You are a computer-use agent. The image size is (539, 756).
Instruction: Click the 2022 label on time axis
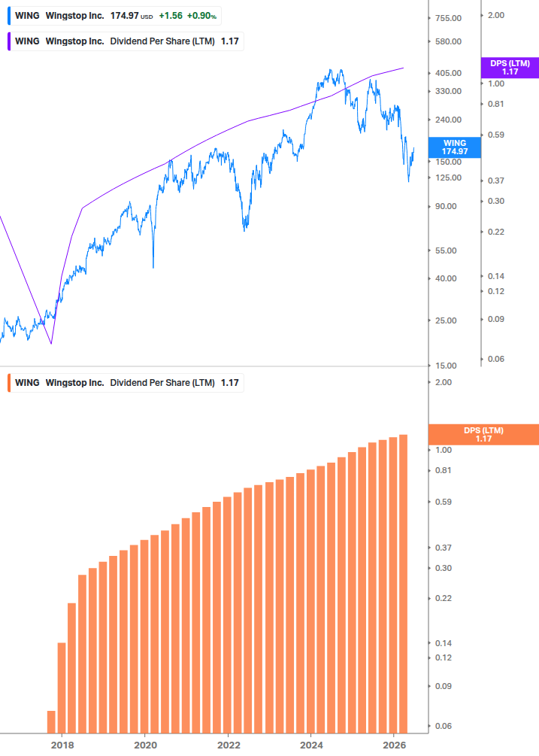pyautogui.click(x=229, y=745)
